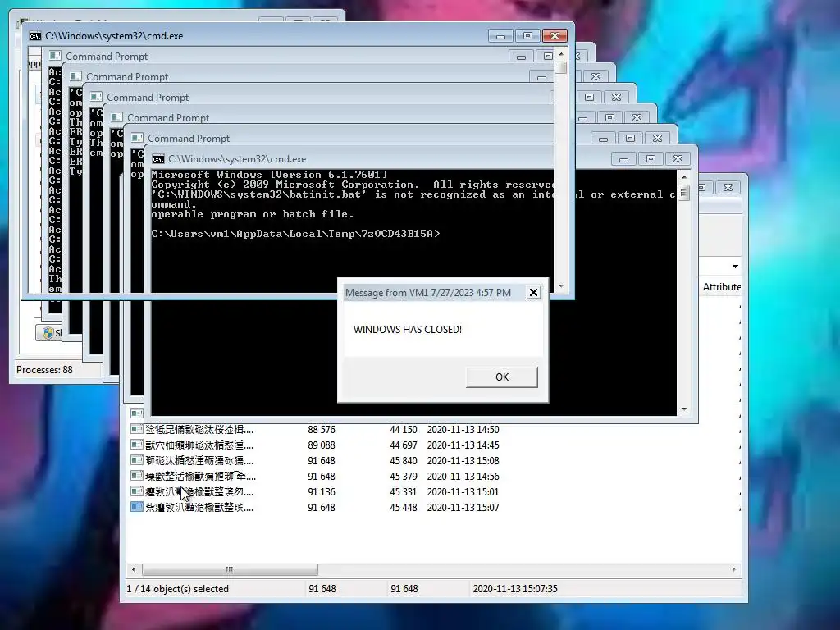
Task: Close the archive file list window behind cmd
Action: (728, 187)
